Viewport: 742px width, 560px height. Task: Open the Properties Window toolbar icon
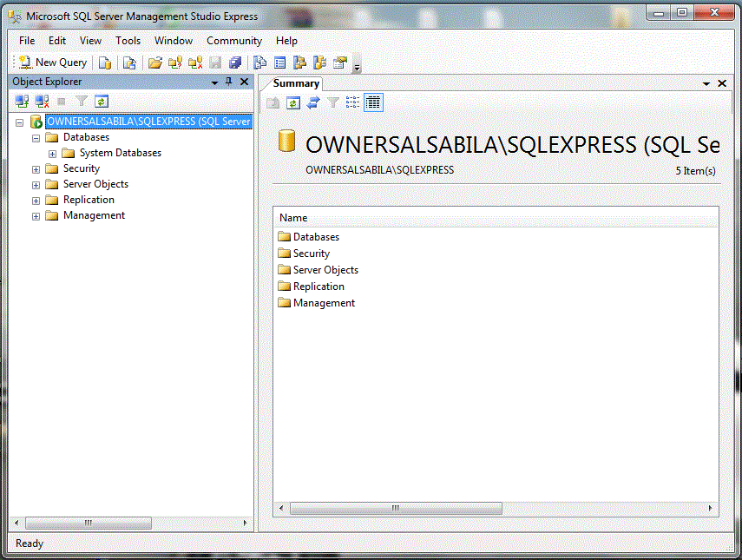[340, 63]
